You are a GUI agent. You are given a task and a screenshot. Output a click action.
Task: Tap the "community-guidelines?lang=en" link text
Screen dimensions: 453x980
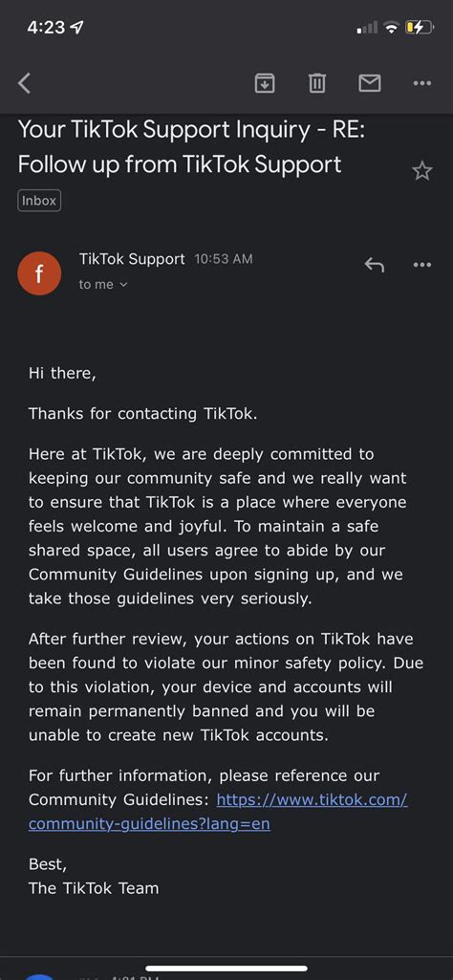pos(149,824)
